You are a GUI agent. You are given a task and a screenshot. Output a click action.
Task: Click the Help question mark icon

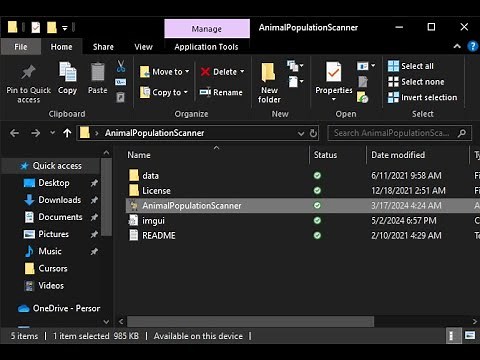472,46
